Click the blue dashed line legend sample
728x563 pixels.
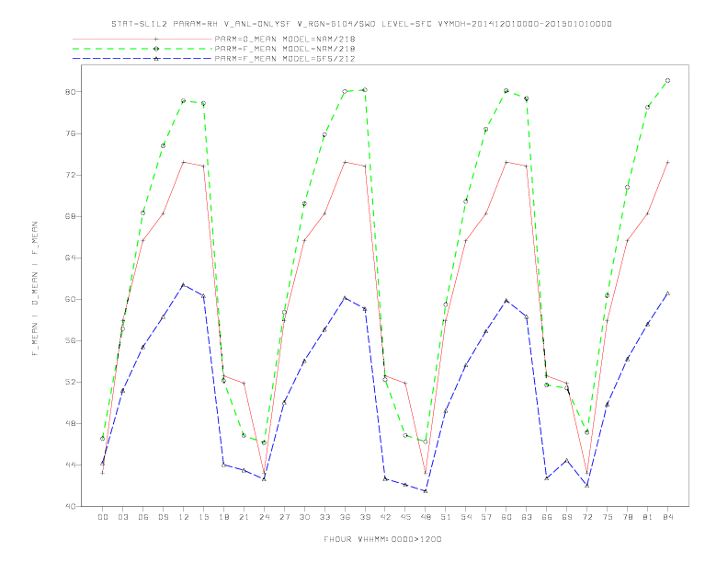coord(142,59)
